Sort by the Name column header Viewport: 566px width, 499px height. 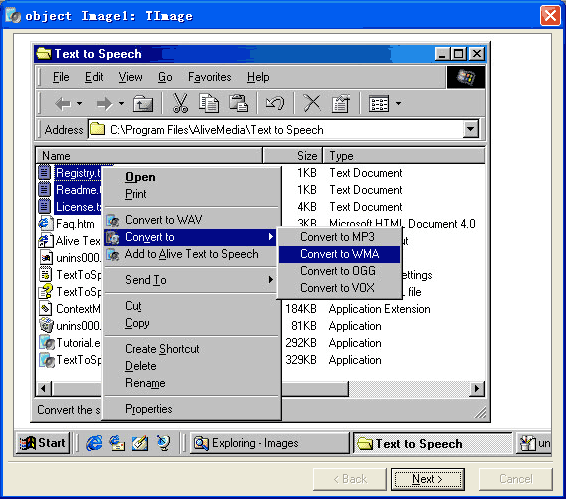(149, 156)
